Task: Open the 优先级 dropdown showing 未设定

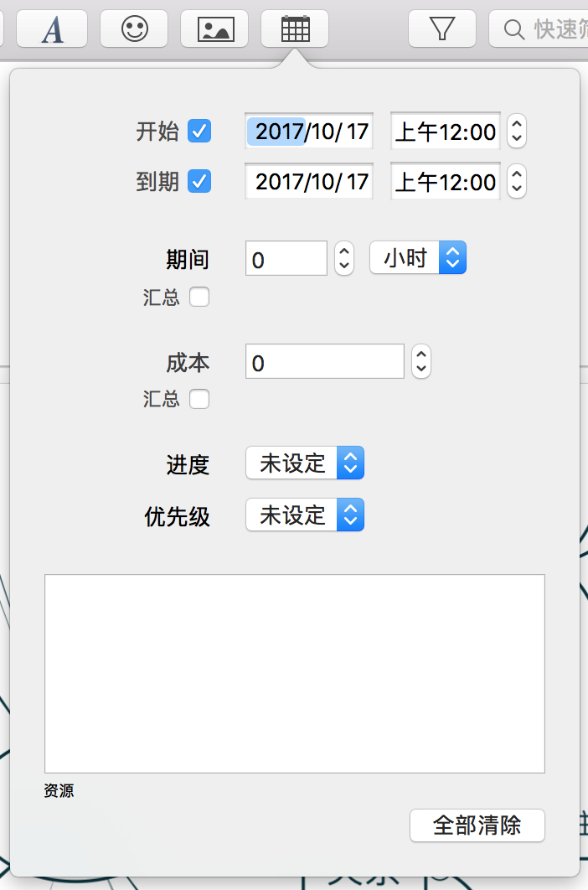Action: tap(305, 515)
